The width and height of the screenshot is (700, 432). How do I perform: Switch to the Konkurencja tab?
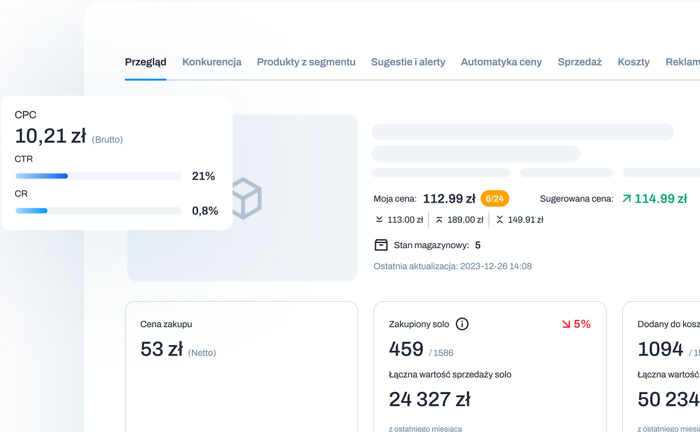click(211, 62)
